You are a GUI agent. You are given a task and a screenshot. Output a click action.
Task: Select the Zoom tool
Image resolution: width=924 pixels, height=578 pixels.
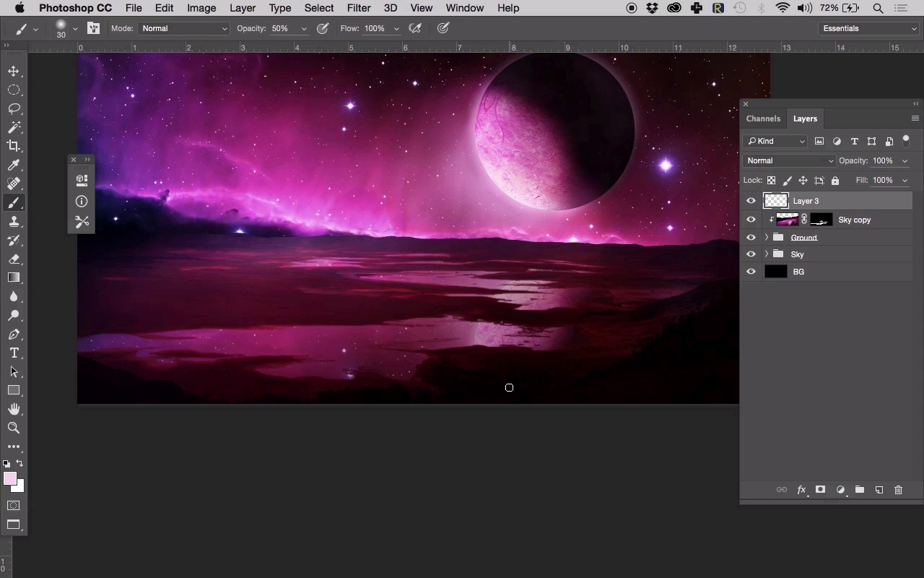14,428
